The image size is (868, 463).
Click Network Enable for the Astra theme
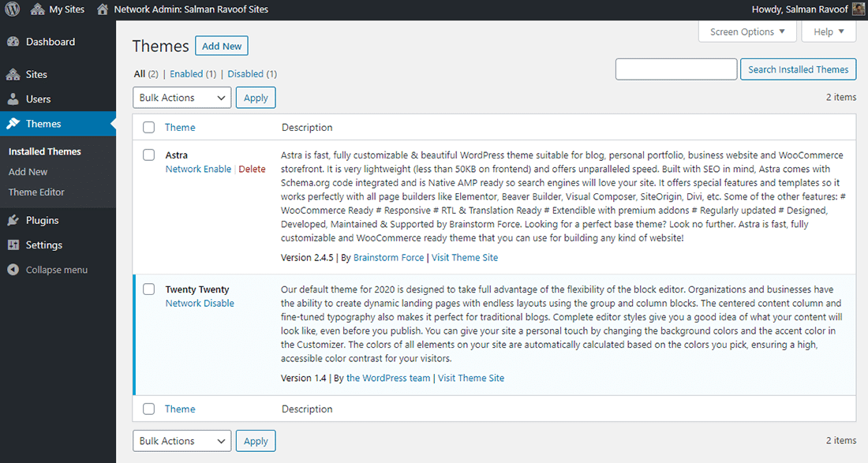tap(198, 169)
